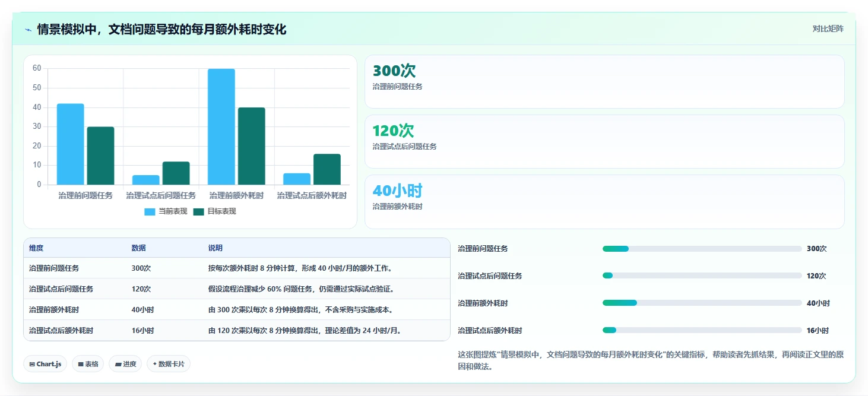The image size is (868, 396).
Task: Click the 治理前额外耗时 progress bar
Action: click(702, 303)
